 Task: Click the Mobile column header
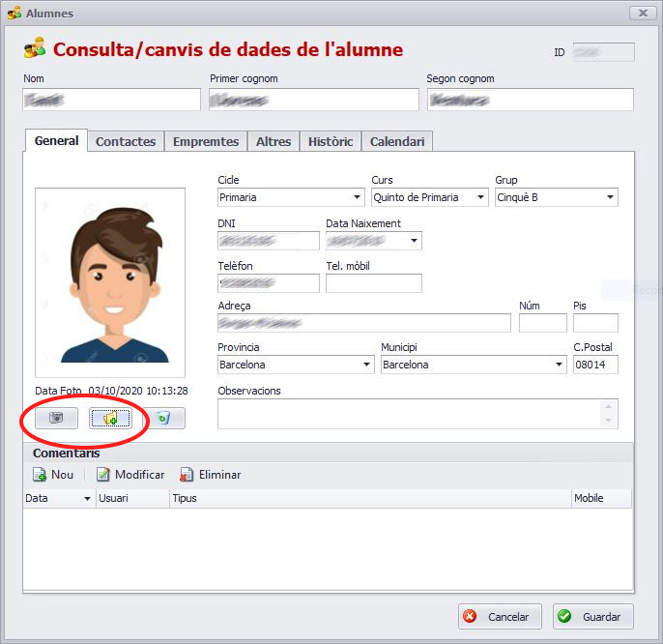[x=601, y=498]
